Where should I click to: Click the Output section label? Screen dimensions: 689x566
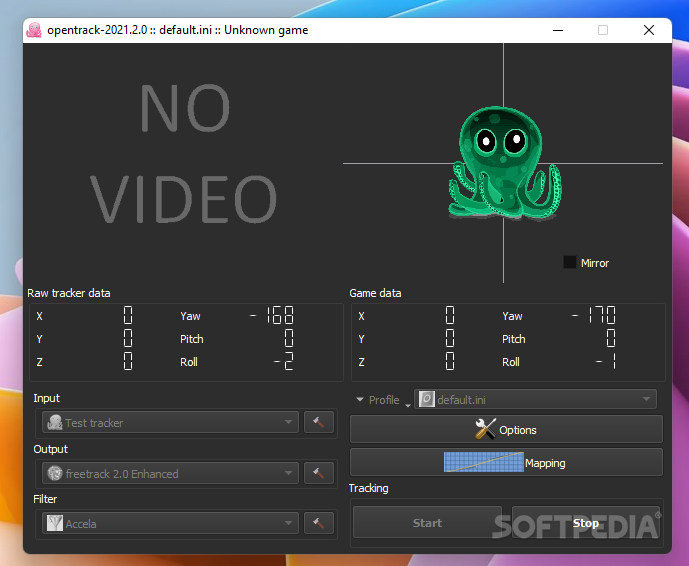pyautogui.click(x=51, y=449)
